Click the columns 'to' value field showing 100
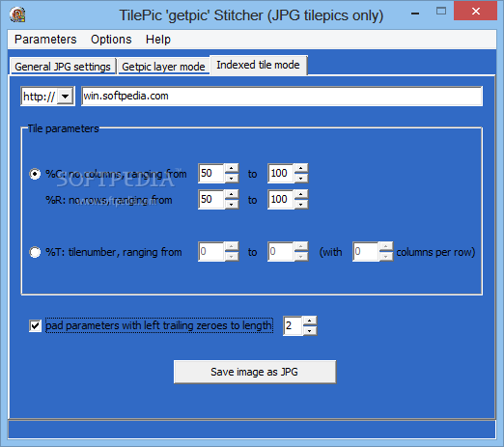The image size is (504, 447). coord(281,173)
